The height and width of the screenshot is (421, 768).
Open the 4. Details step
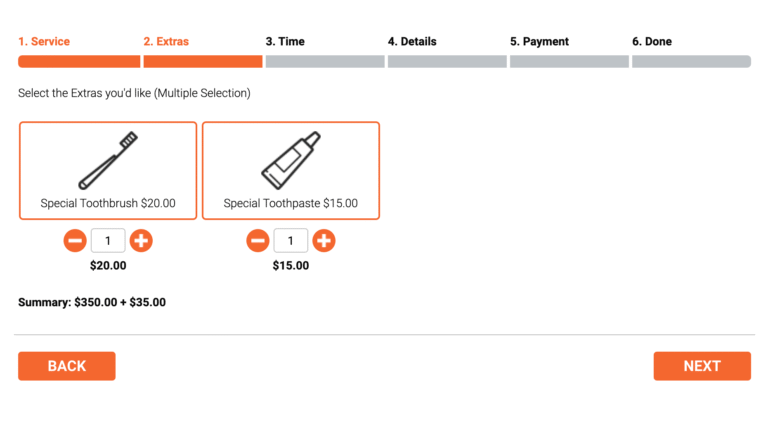[x=412, y=42]
